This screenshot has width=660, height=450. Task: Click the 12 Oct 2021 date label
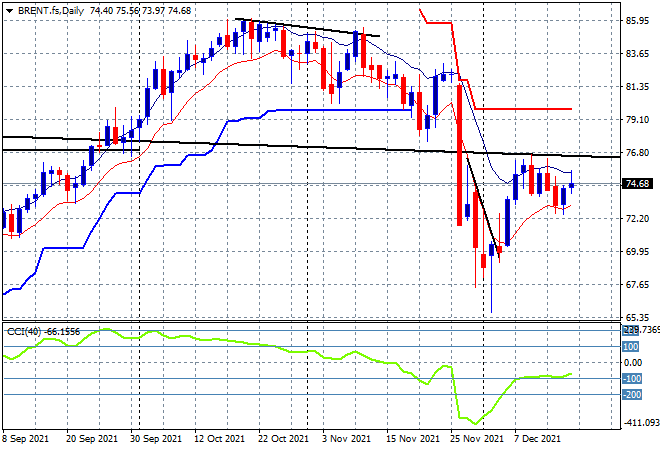coord(220,439)
